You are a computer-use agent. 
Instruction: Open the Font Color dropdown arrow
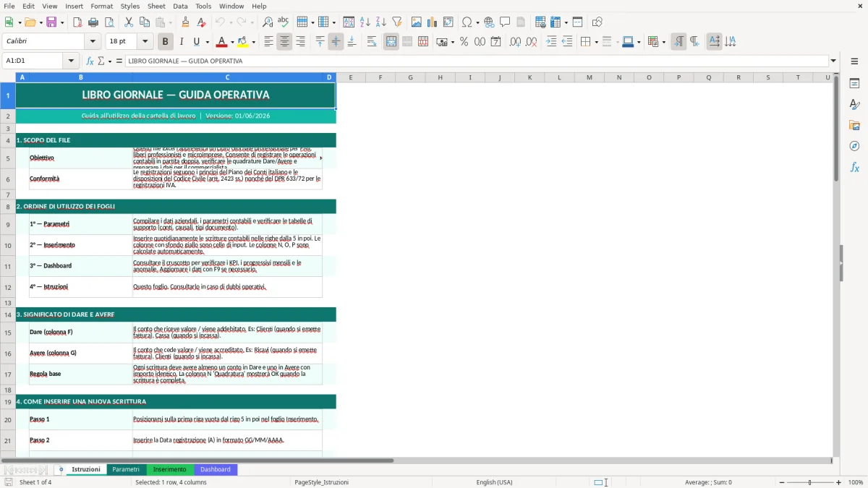coord(233,42)
